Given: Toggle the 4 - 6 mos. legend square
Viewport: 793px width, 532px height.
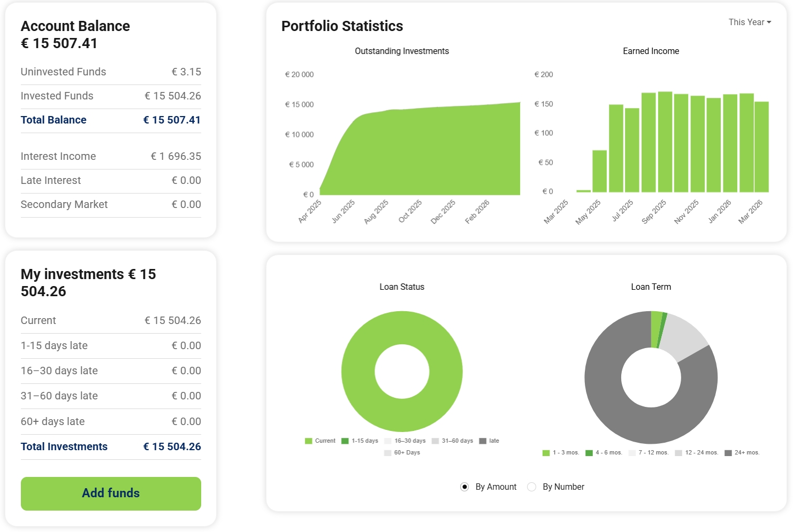Looking at the screenshot, I should [589, 453].
